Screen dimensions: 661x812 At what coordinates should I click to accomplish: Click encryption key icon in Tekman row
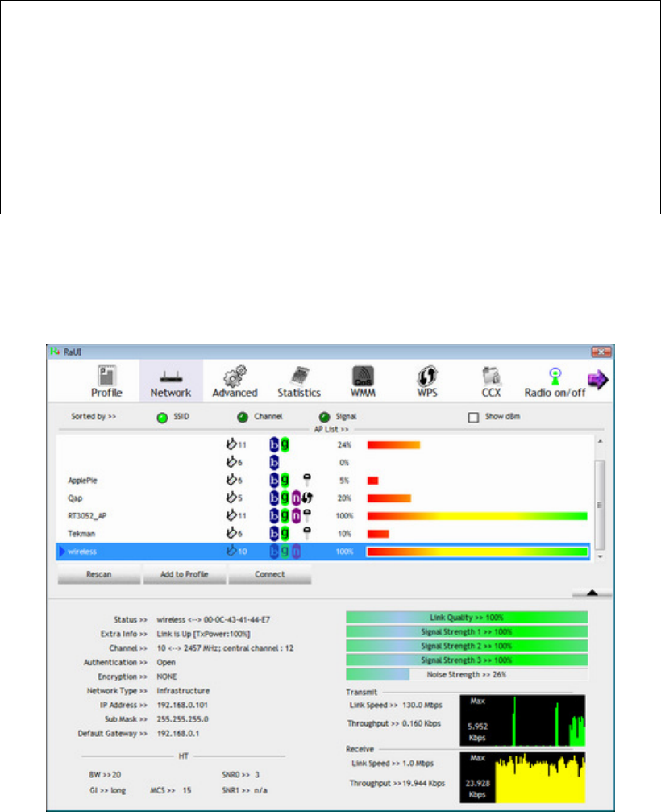coord(307,533)
